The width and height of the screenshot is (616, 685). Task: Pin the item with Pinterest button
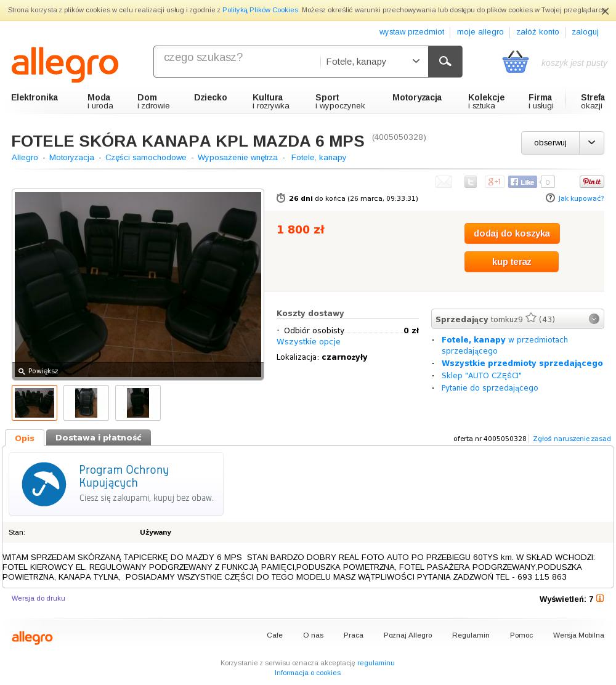[x=592, y=182]
